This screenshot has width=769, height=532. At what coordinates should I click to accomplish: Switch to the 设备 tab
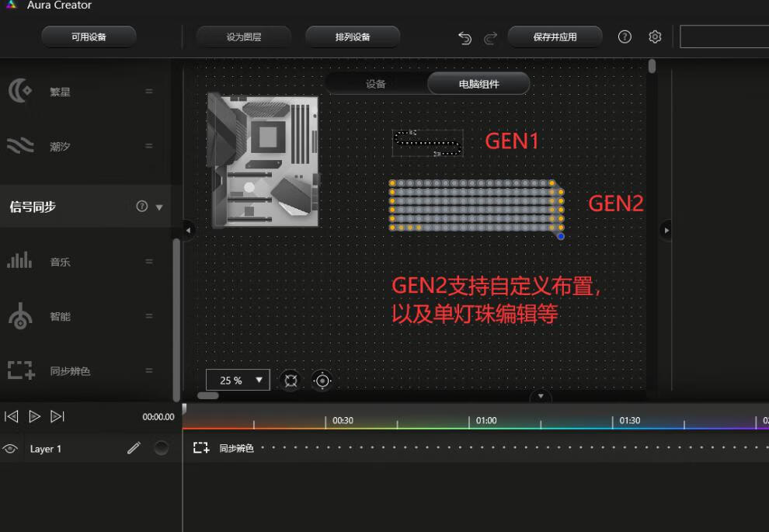376,84
